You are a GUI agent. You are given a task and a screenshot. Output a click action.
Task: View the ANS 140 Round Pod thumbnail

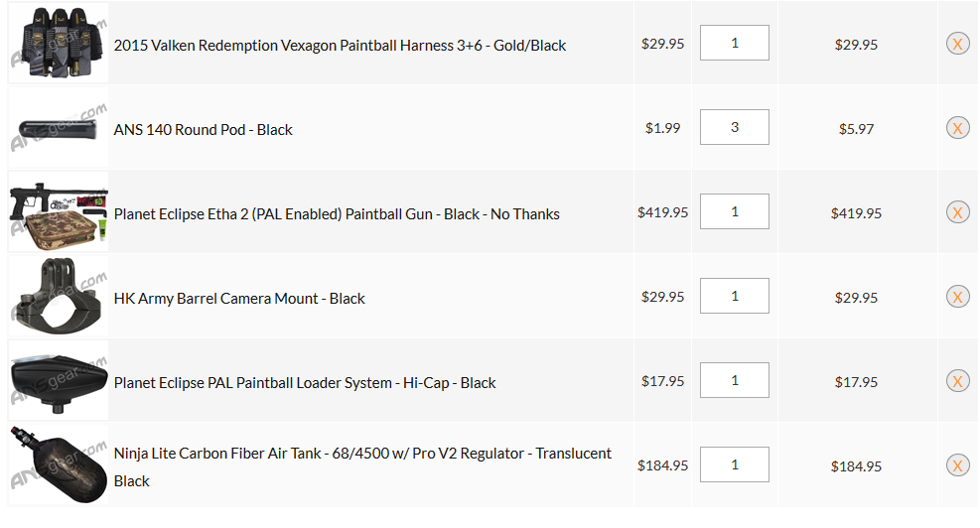coord(59,128)
